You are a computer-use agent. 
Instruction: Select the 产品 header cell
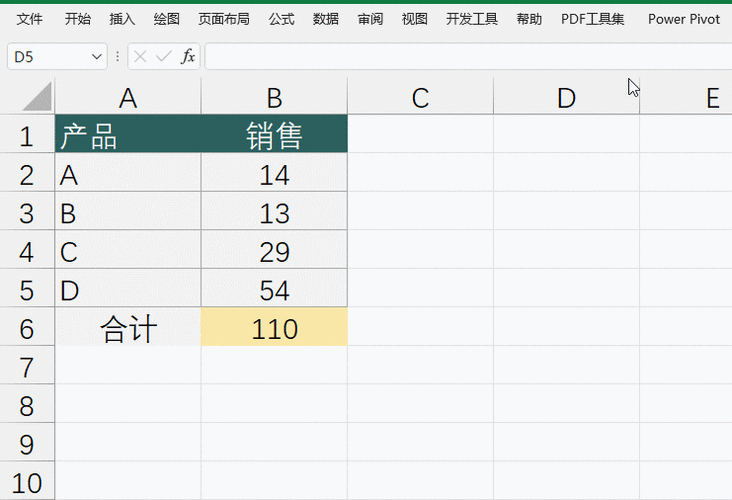point(128,134)
